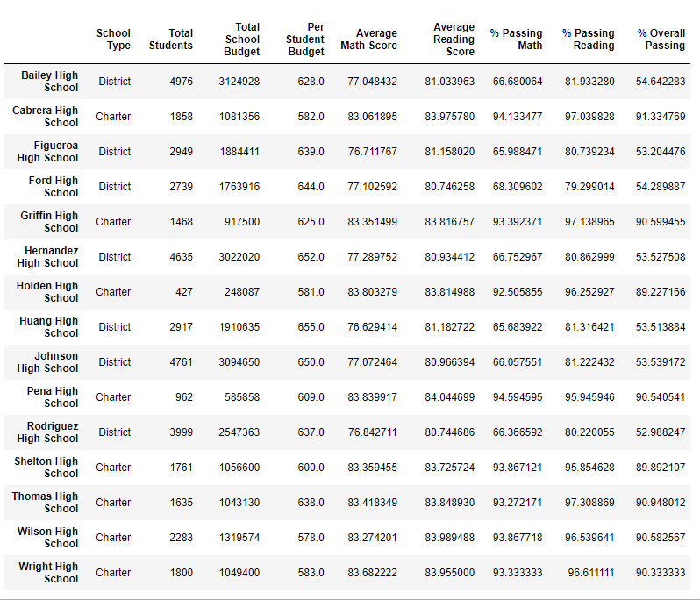700x600 pixels.
Task: Select the Per Student Budget header
Action: click(x=305, y=39)
